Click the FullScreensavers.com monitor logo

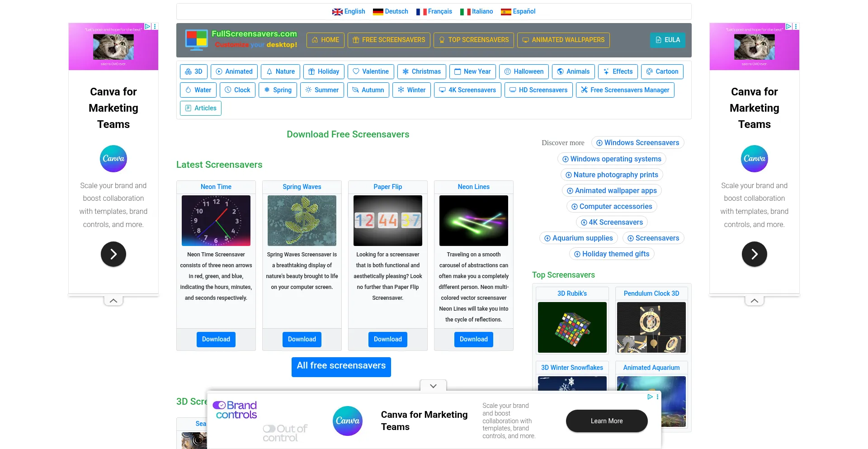[x=196, y=40]
